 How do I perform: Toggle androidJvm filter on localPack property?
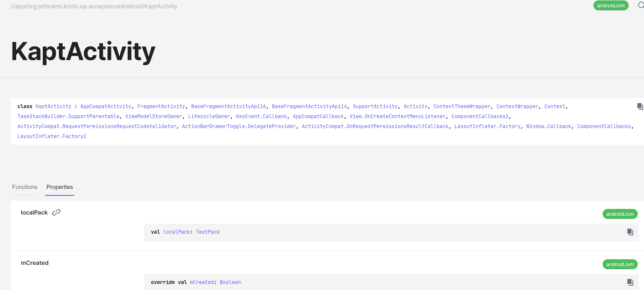(620, 214)
